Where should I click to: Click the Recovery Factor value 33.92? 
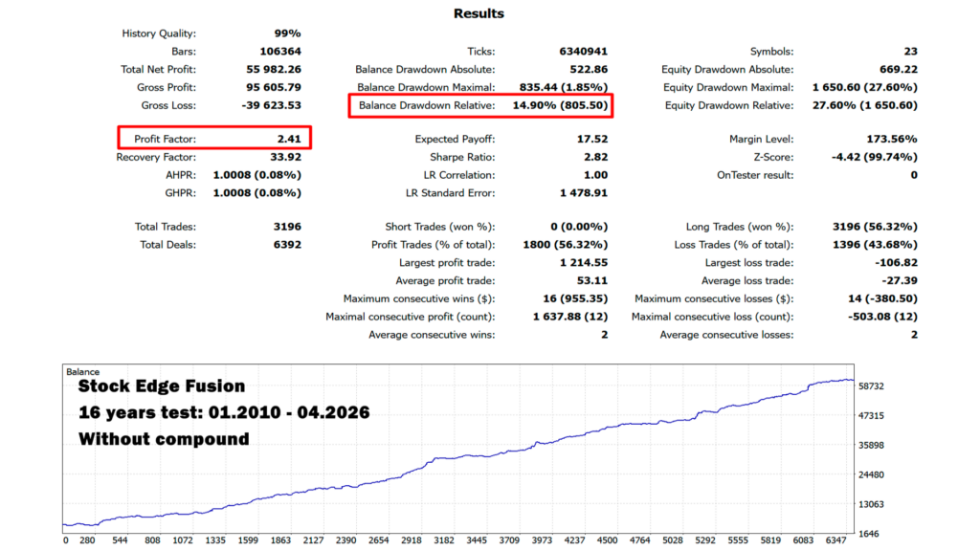pos(285,157)
